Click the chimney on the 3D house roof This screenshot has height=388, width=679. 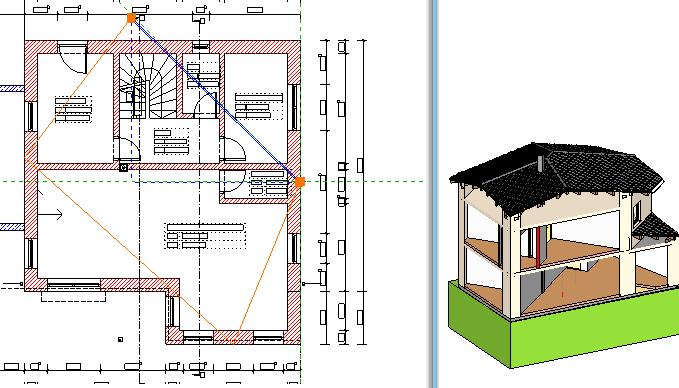540,164
